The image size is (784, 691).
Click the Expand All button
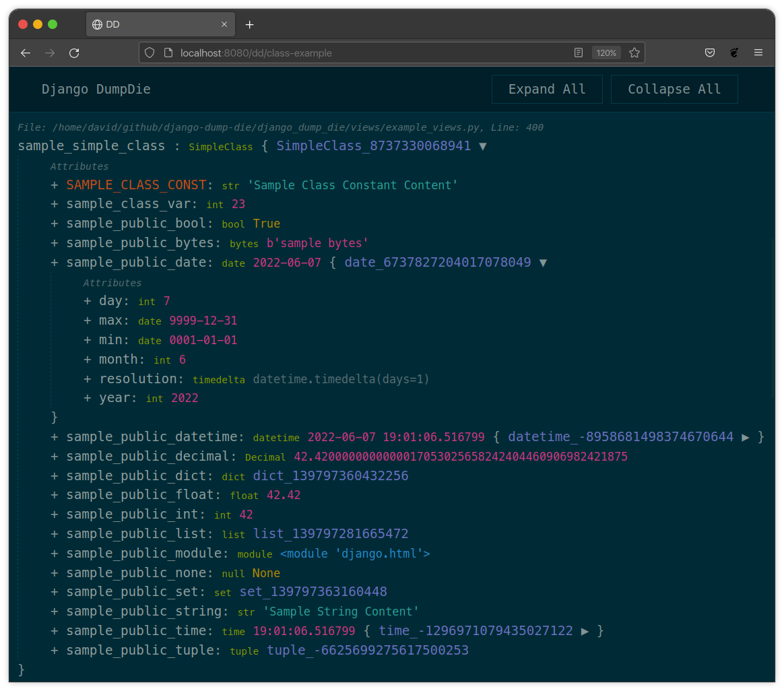(x=546, y=90)
